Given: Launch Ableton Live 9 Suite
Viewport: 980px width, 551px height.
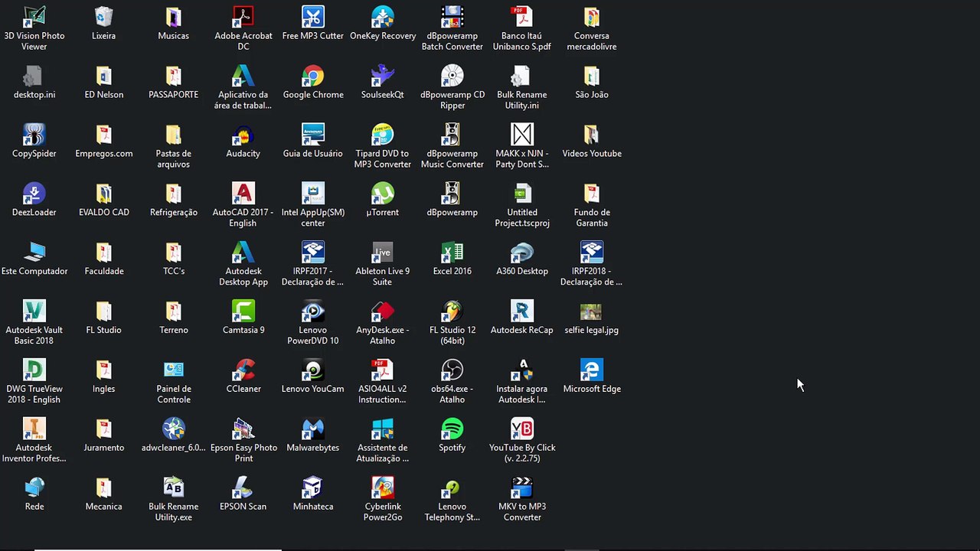Looking at the screenshot, I should tap(383, 253).
